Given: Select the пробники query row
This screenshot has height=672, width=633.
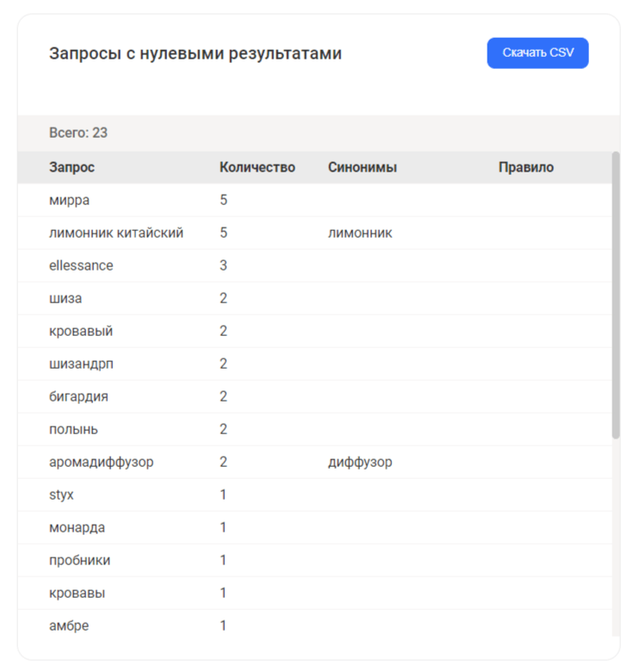Looking at the screenshot, I should click(x=315, y=560).
